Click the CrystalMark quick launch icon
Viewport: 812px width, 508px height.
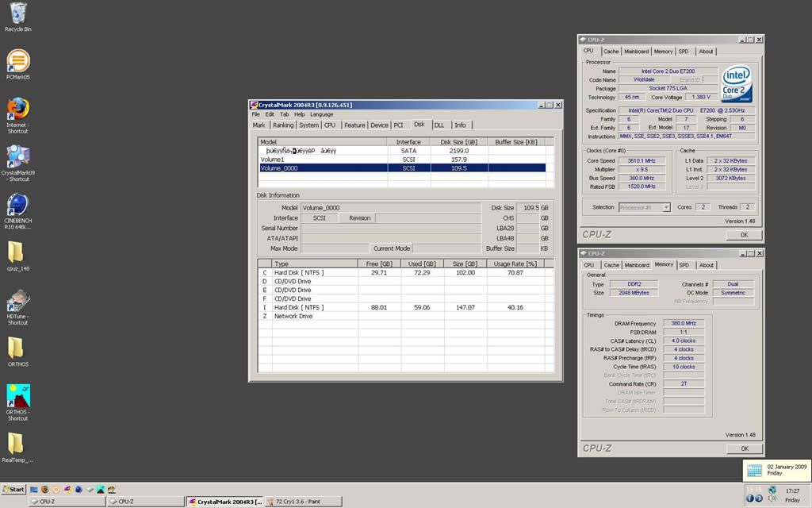[67, 489]
